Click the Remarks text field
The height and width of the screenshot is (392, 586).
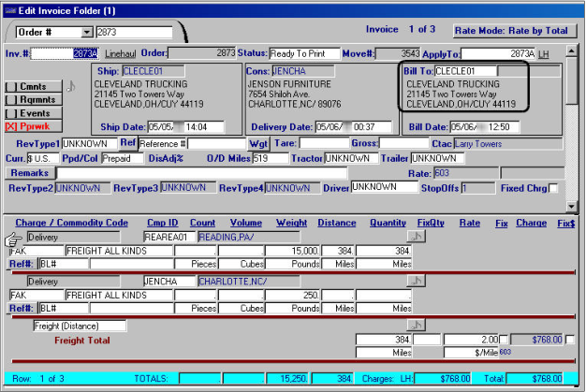click(x=202, y=173)
